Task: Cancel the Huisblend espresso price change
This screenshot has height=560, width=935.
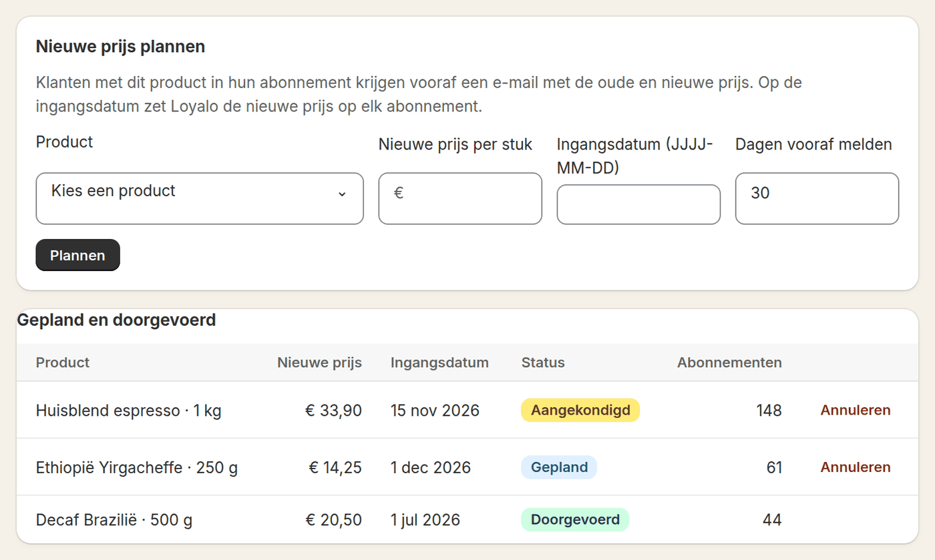Action: click(856, 410)
